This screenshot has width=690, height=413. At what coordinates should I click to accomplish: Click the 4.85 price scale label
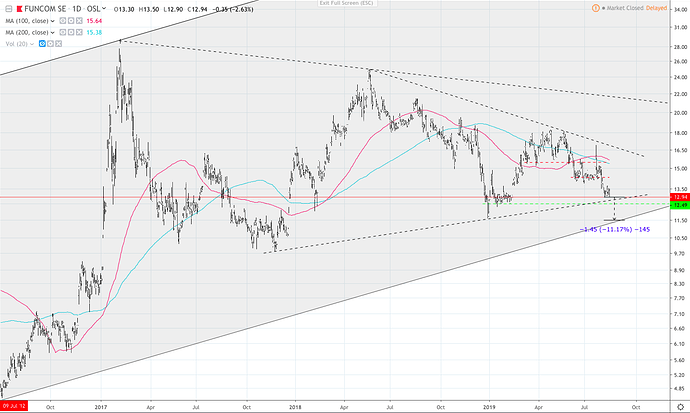(x=679, y=389)
